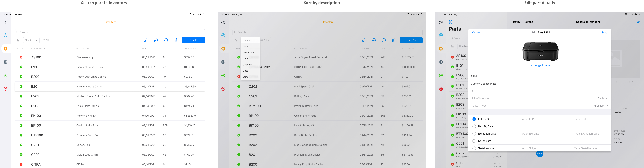Open Number sort dropdown left of enabled Filter button
The image size is (644, 168).
31,40
